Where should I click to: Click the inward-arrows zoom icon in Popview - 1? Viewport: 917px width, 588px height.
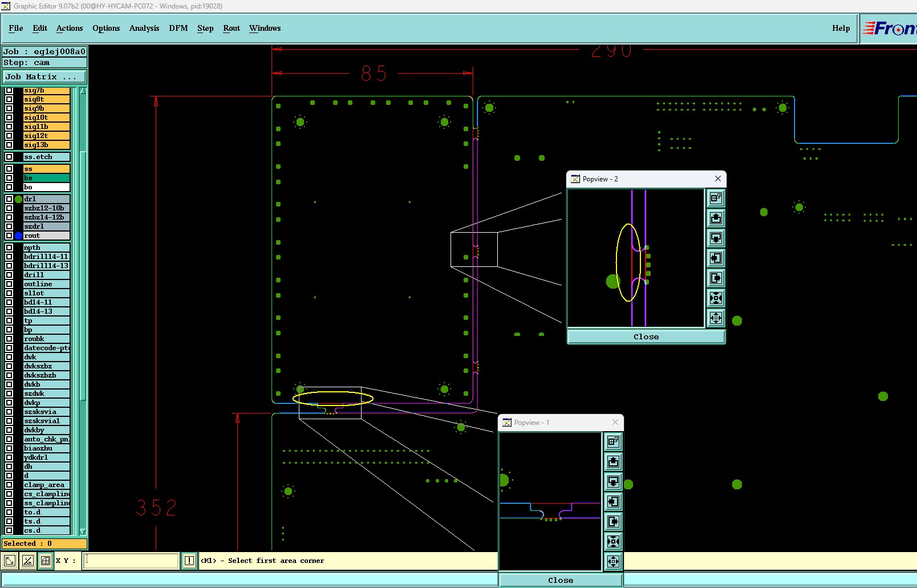click(613, 541)
